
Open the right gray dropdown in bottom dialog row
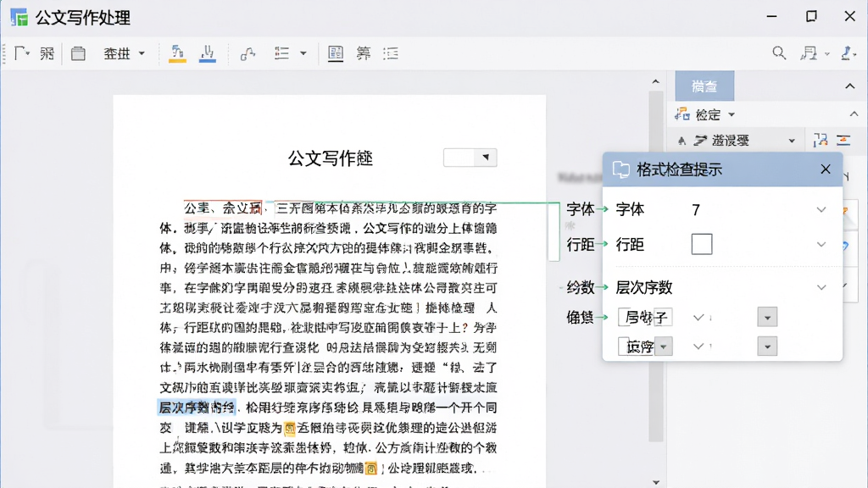click(767, 347)
